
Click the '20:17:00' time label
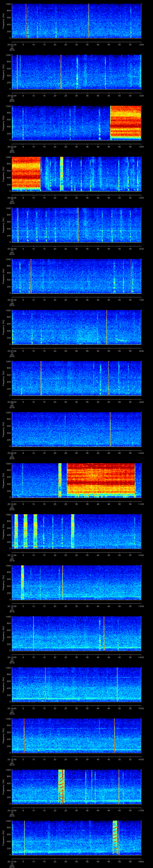(12, 861)
